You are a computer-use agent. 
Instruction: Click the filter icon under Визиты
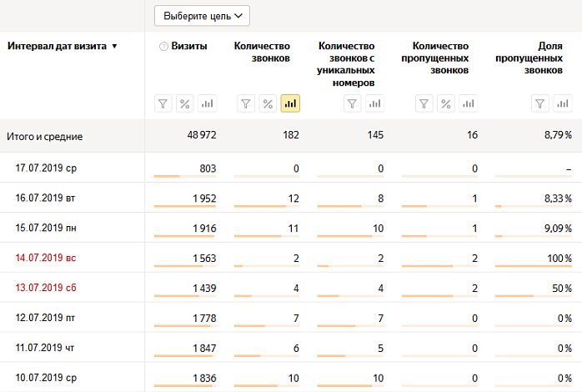coord(163,103)
